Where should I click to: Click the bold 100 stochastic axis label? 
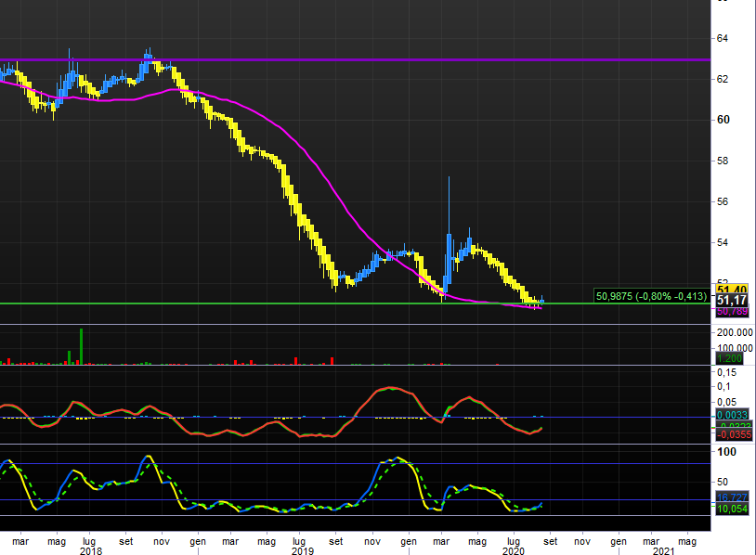pyautogui.click(x=726, y=452)
